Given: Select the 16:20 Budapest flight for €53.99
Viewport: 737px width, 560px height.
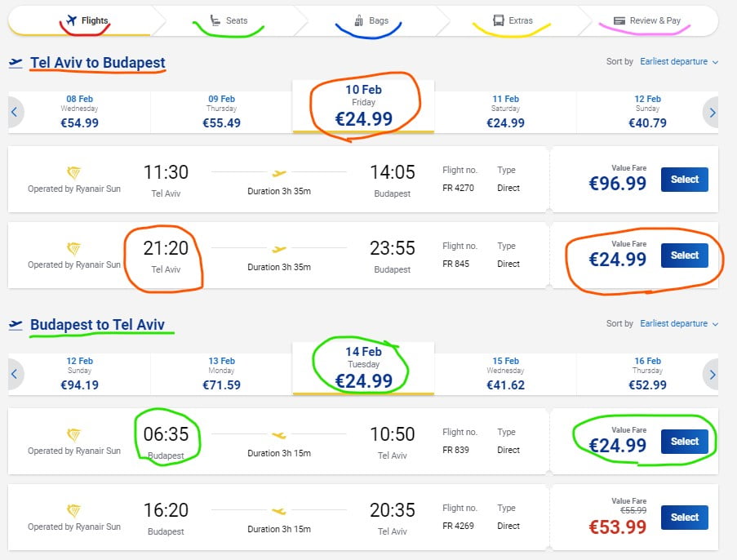Looking at the screenshot, I should 684,517.
